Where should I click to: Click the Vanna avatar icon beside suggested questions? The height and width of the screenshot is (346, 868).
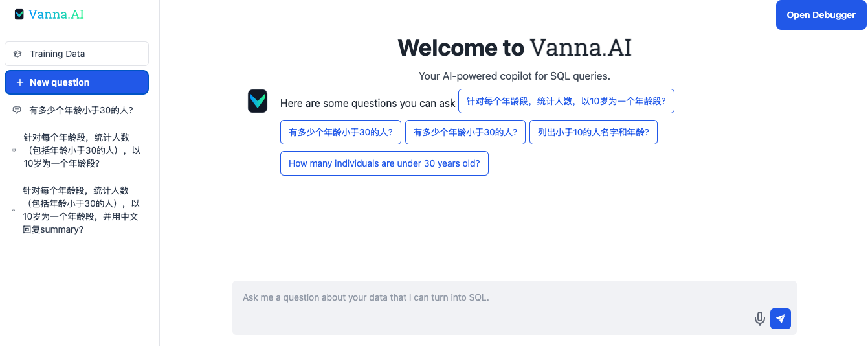point(258,101)
